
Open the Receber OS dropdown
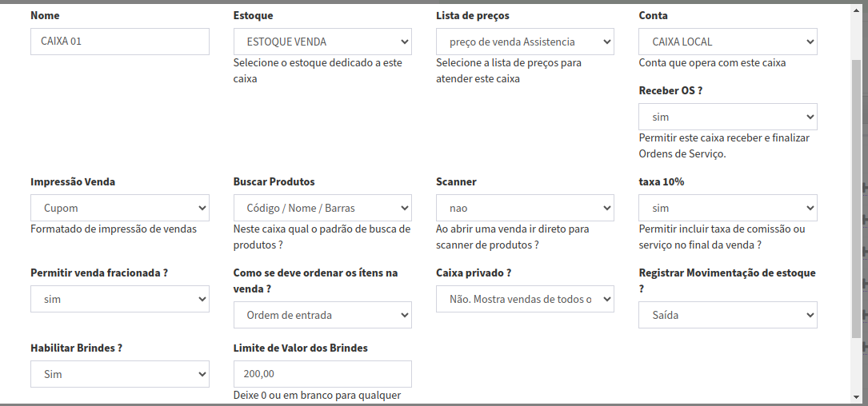click(x=727, y=117)
